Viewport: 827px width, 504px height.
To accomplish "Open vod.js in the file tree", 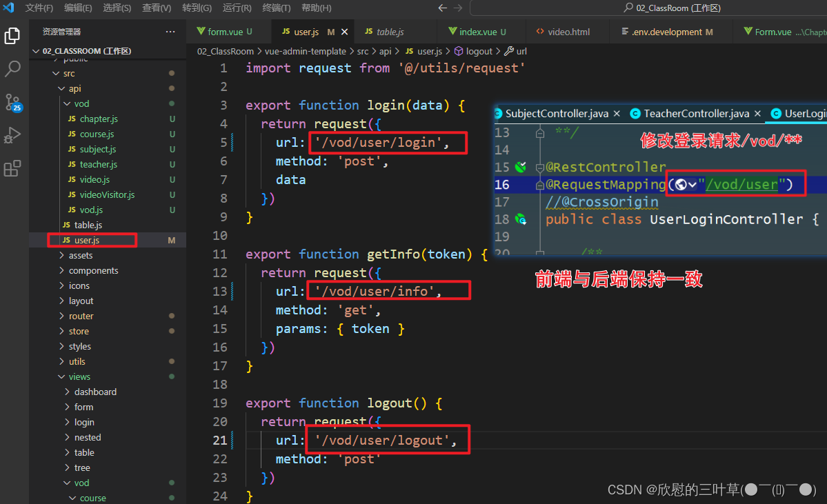I will click(x=106, y=210).
